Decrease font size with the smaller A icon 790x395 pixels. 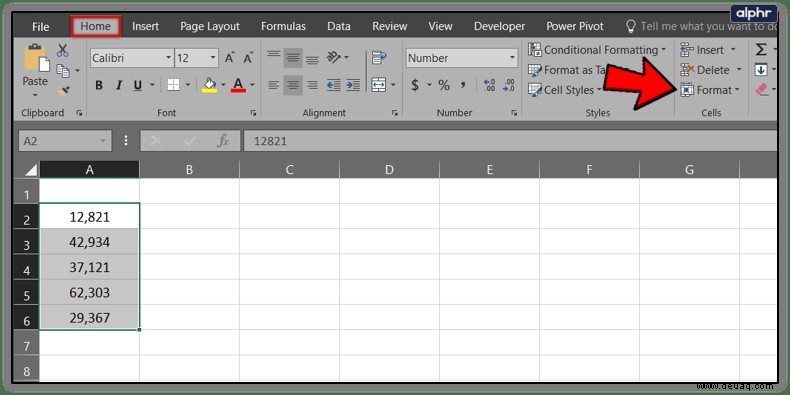click(x=248, y=58)
